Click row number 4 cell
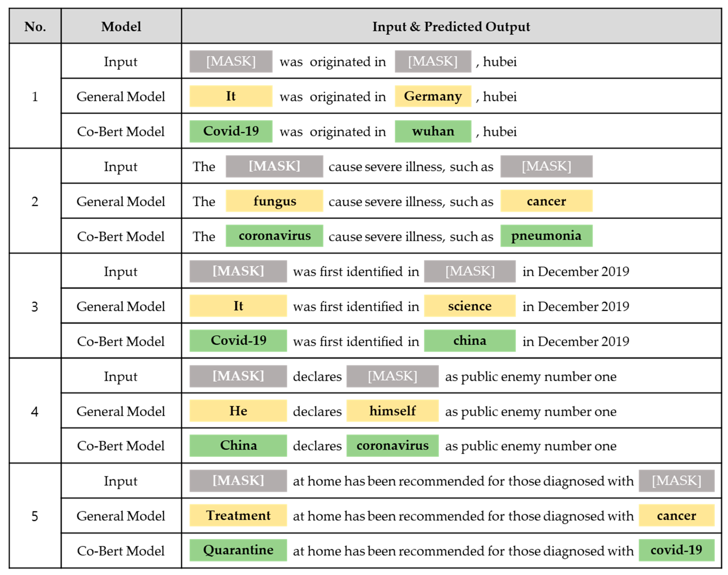 pyautogui.click(x=35, y=411)
